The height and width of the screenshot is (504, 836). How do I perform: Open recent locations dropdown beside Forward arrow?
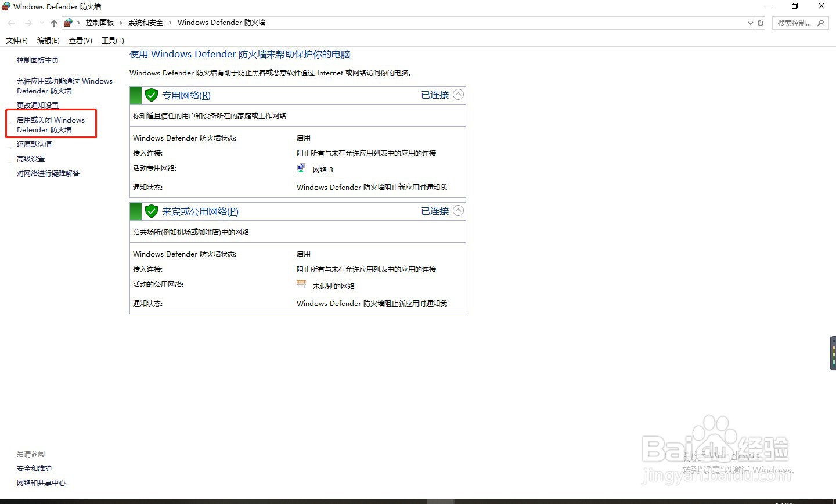42,23
